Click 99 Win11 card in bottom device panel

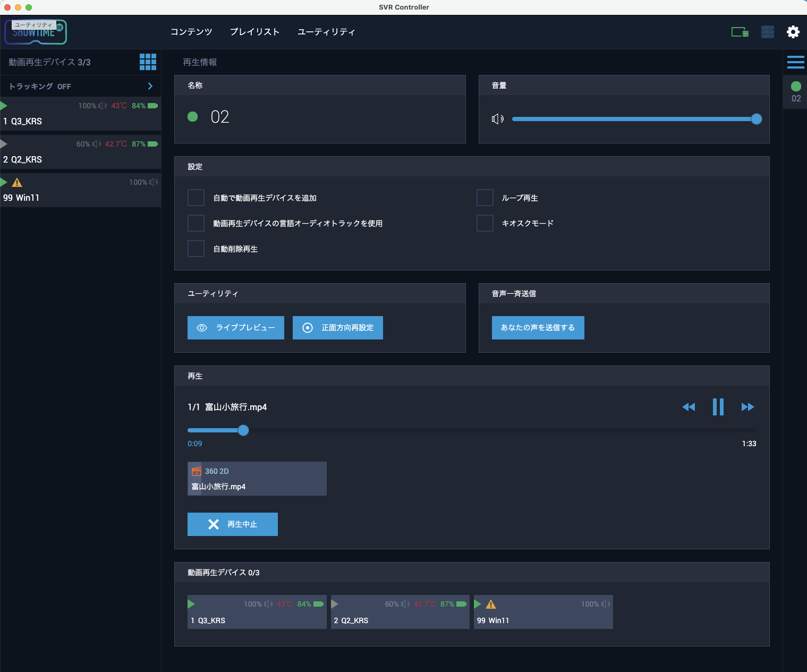pos(543,612)
